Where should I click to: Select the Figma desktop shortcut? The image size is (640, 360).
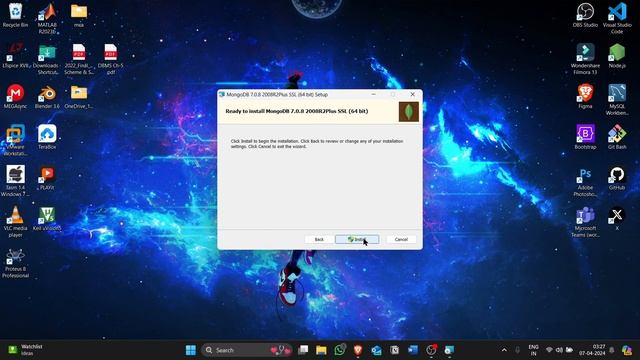tap(585, 96)
